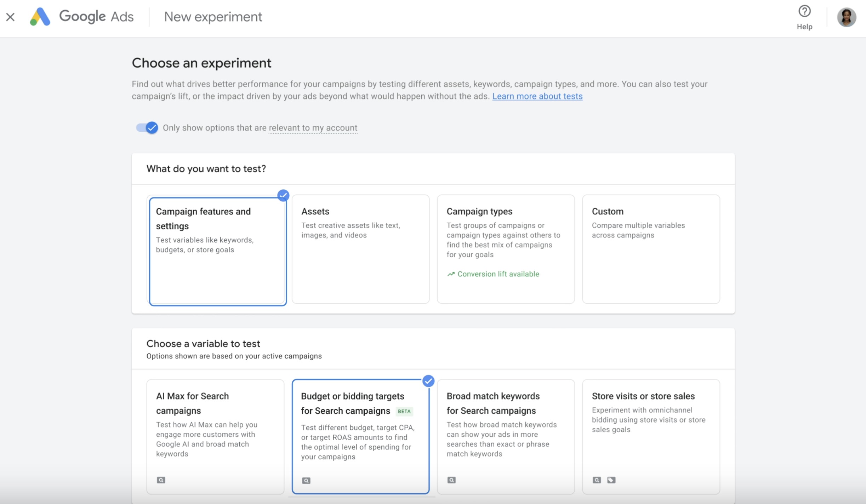The width and height of the screenshot is (866, 504).
Task: Click the 'What do you want to test?' heading
Action: coord(206,169)
